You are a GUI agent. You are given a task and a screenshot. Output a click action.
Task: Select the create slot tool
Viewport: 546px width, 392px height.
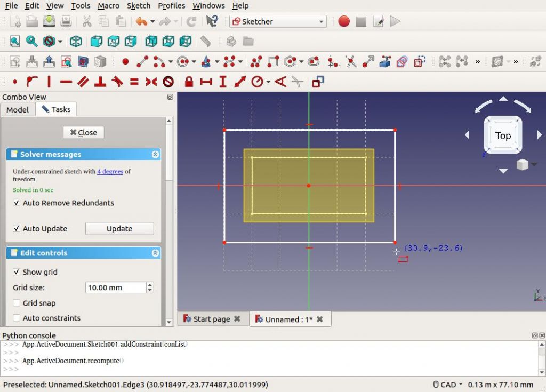[314, 62]
